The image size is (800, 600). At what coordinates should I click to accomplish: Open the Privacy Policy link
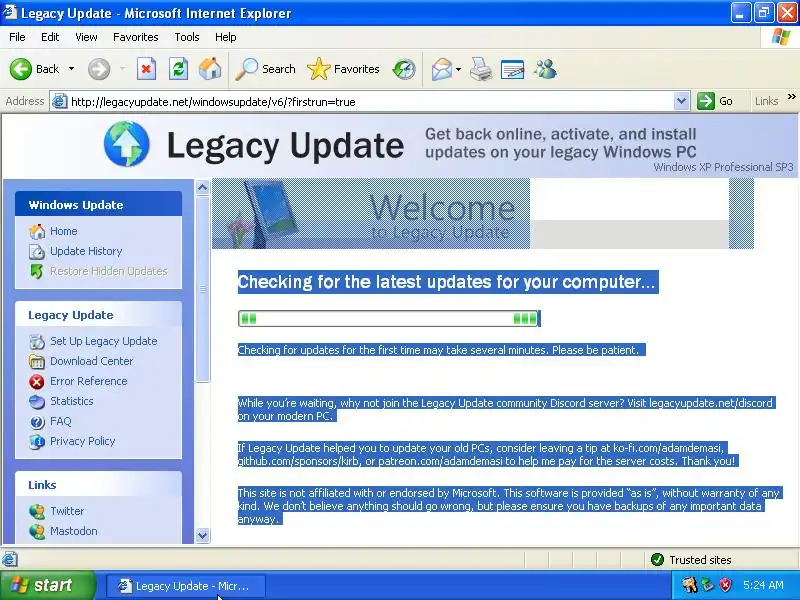point(83,441)
